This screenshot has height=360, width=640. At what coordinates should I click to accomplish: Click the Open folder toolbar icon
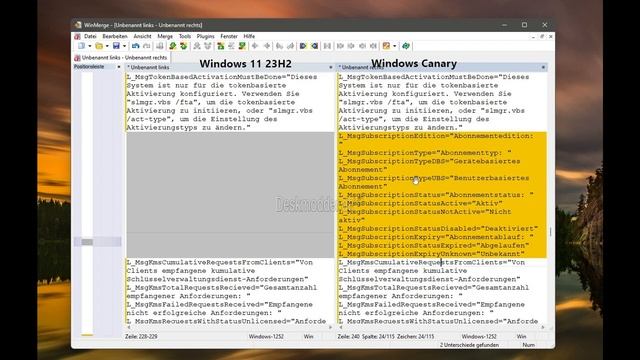coord(98,46)
